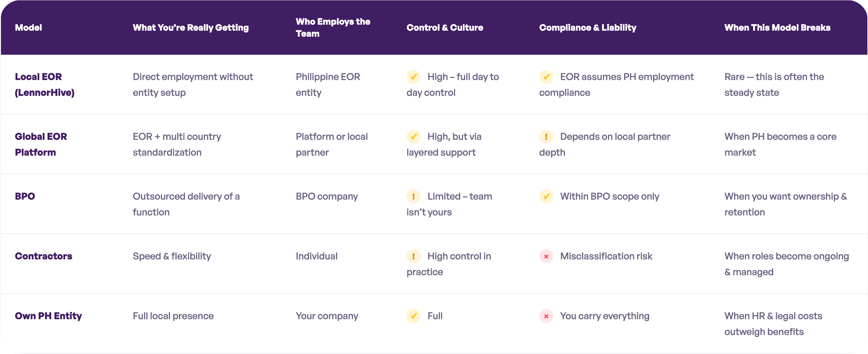
Task: Click the warning icon beside 'High control in practice'
Action: [x=413, y=257]
